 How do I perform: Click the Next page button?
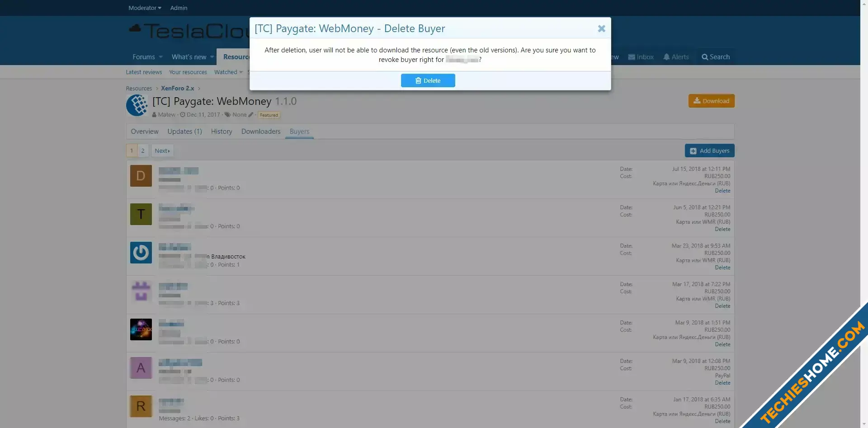(162, 151)
